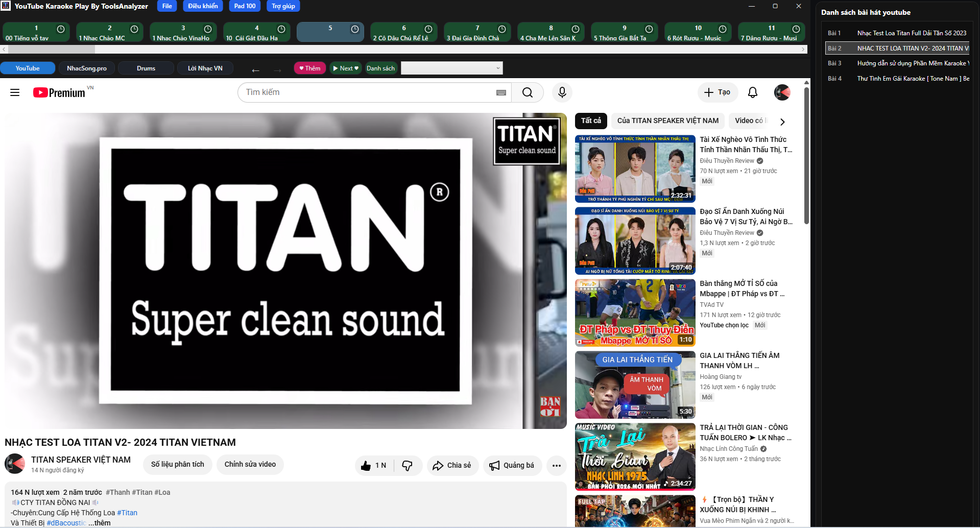
Task: Click the Next play button
Action: (x=345, y=68)
